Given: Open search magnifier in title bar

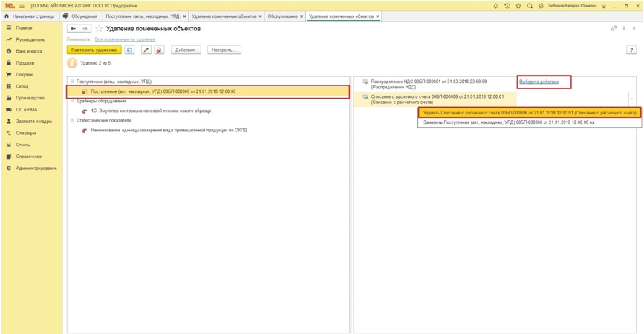Looking at the screenshot, I should [530, 6].
